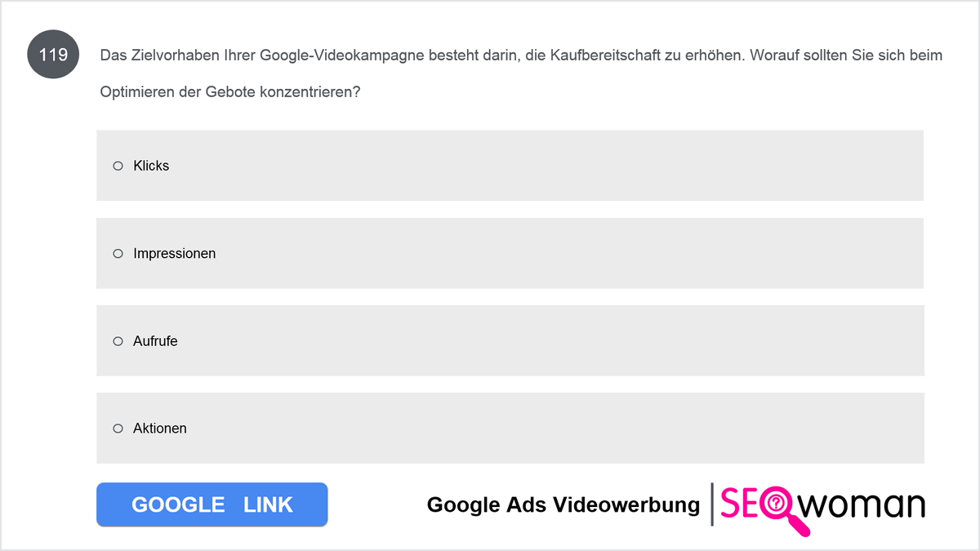
Task: Click the grey Impressionen answer row background
Action: (510, 253)
